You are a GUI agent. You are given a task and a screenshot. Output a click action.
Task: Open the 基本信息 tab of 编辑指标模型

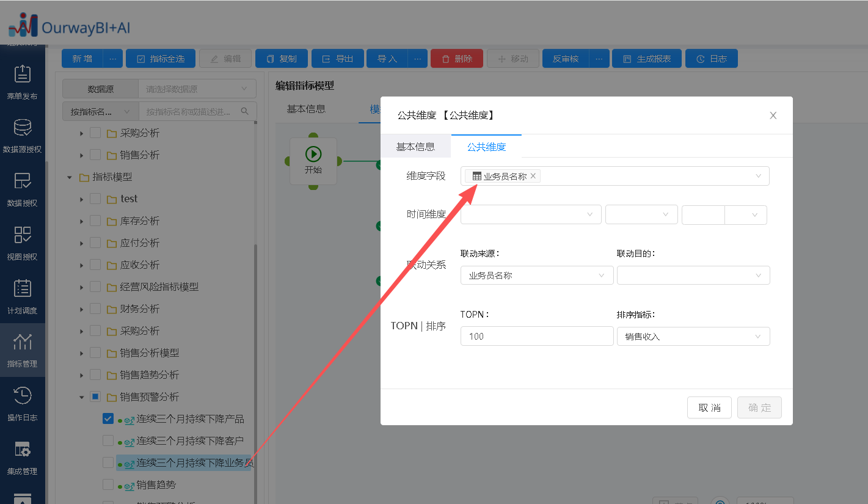tap(306, 109)
